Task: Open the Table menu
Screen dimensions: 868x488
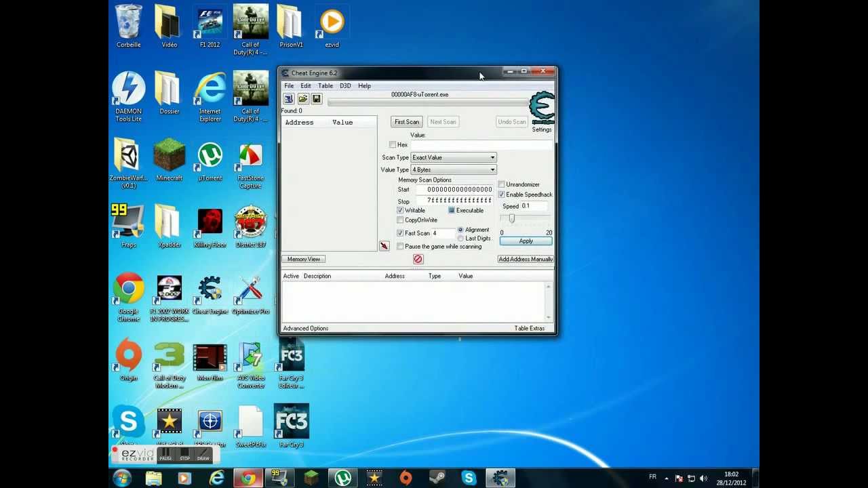Action: [325, 85]
